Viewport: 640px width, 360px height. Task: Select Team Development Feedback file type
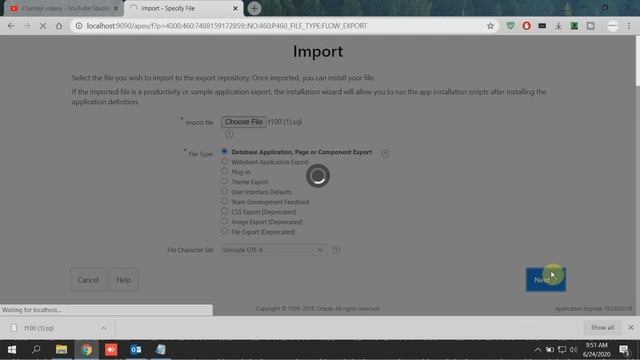pyautogui.click(x=224, y=201)
